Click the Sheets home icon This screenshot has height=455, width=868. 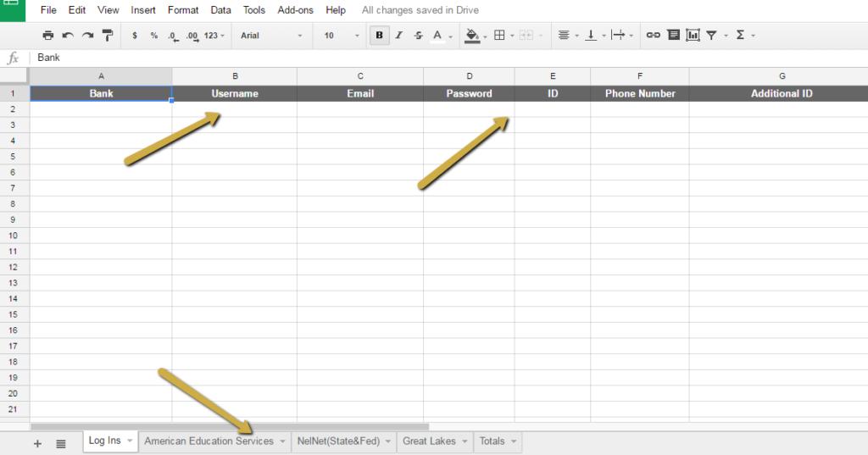[12, 10]
